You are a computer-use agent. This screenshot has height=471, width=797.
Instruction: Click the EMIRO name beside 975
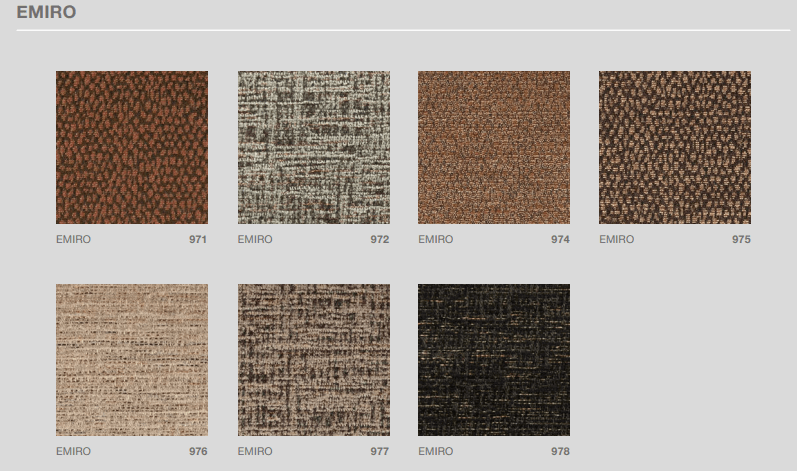pyautogui.click(x=617, y=239)
